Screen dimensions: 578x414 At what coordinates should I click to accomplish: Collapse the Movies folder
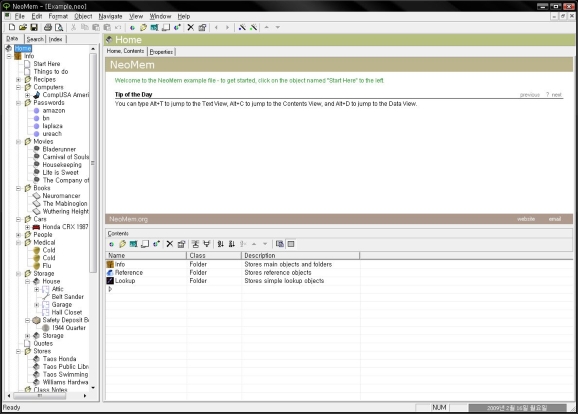(x=18, y=142)
